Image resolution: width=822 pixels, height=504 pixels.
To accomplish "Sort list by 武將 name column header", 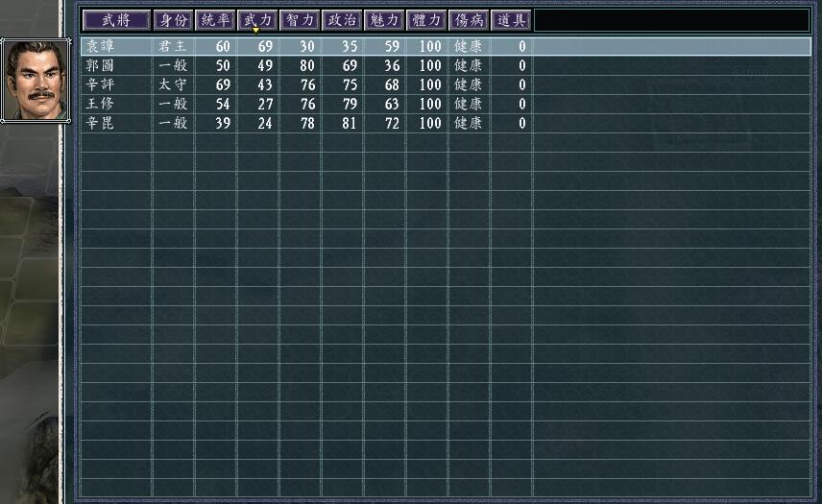I will tap(116, 20).
